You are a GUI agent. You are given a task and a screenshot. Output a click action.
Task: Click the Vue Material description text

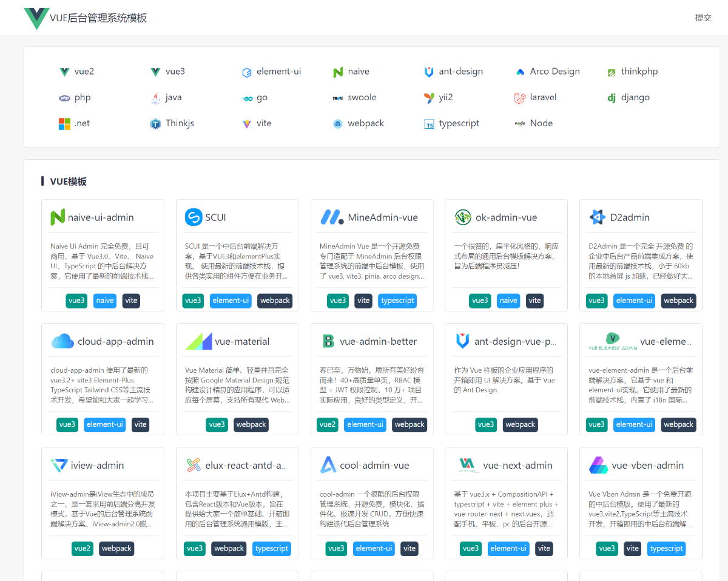(237, 385)
